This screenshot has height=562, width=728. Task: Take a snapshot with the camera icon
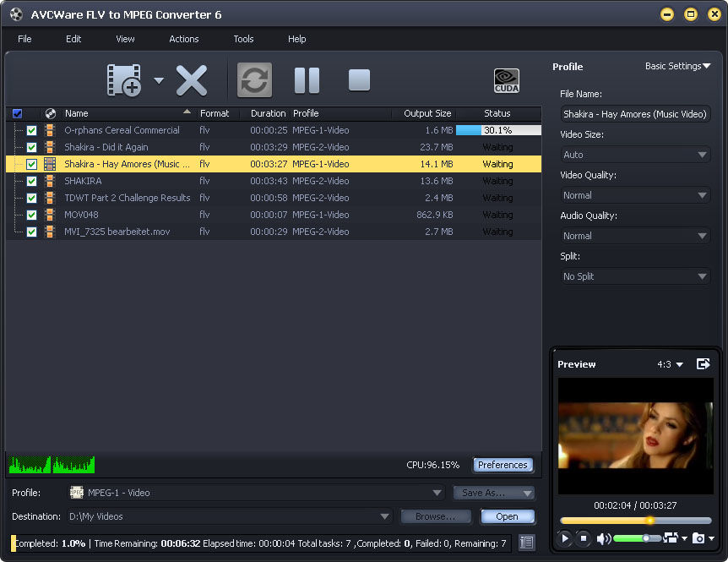pos(698,538)
